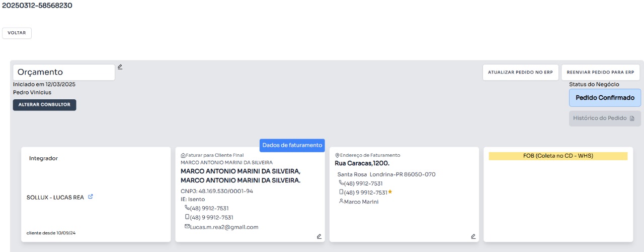Click the edit pencil in the billing client card

point(319,236)
